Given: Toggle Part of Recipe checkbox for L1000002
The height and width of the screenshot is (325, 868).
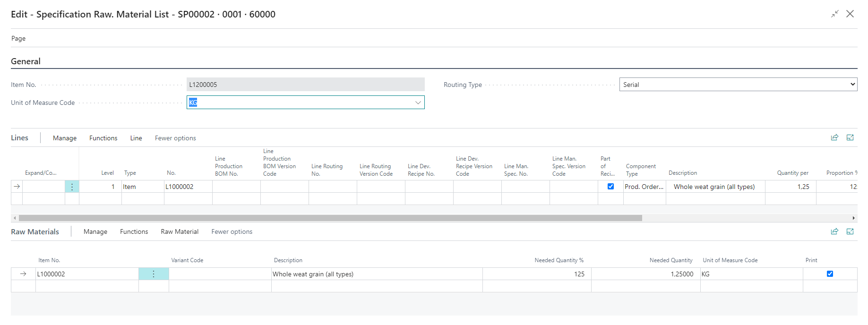Looking at the screenshot, I should point(610,186).
